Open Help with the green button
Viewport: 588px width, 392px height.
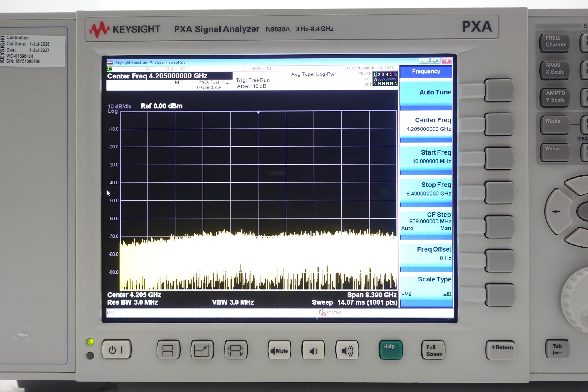coord(390,349)
